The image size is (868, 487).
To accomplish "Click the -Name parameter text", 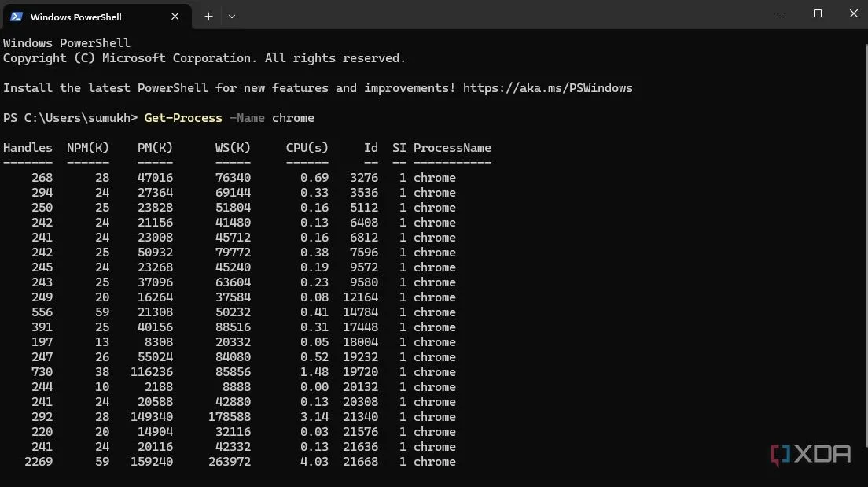I will tap(247, 118).
